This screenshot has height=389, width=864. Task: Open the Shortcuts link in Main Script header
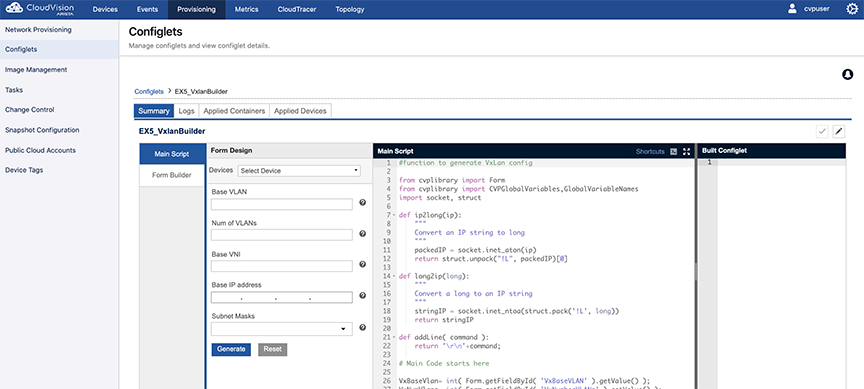pos(650,151)
